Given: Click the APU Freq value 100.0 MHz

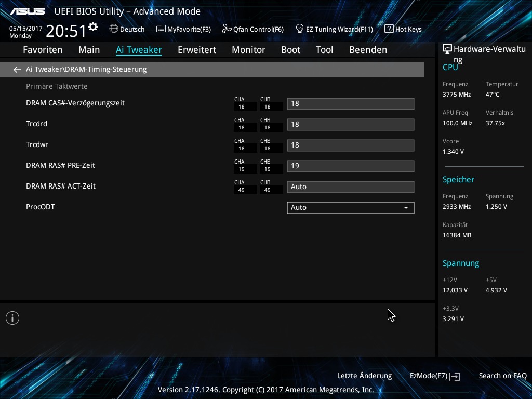Looking at the screenshot, I should [457, 123].
